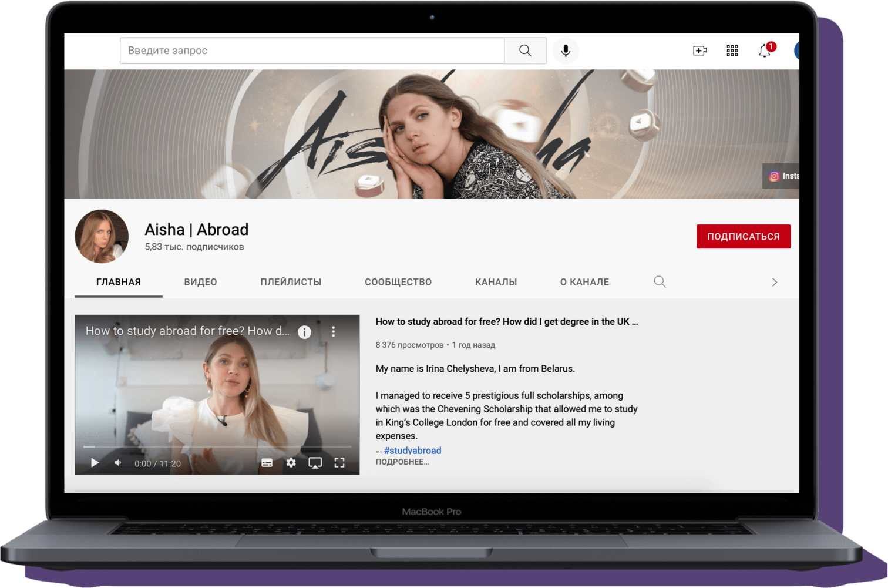Toggle subtitles on the video player
This screenshot has width=888, height=588.
point(267,463)
